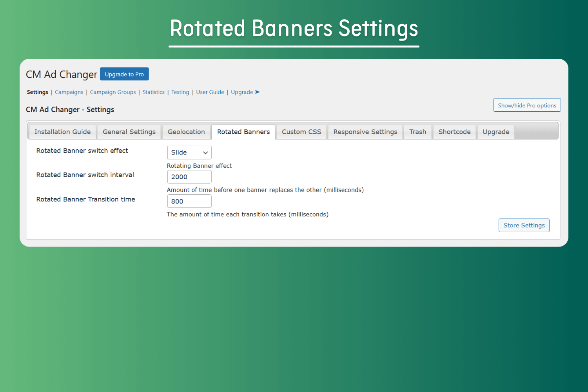Open the Campaigns link

pyautogui.click(x=69, y=92)
